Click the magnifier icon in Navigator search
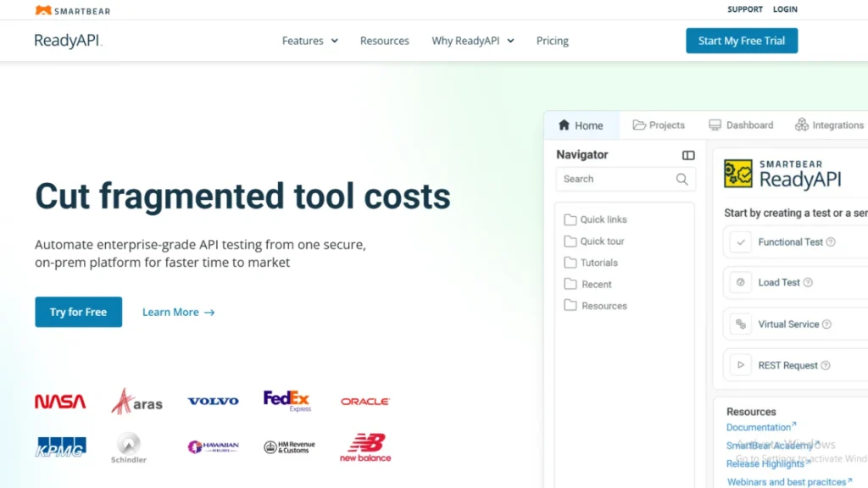The height and width of the screenshot is (488, 868). [682, 179]
